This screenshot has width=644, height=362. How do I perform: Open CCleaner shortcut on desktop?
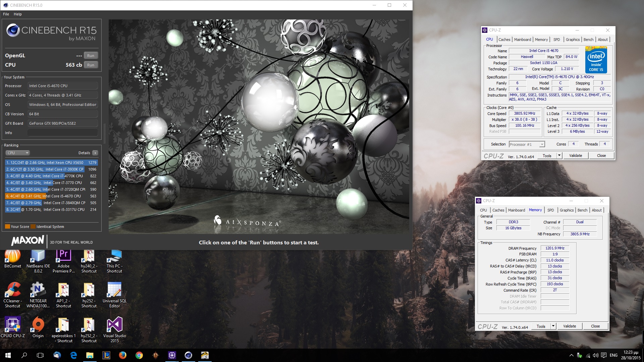point(13,295)
